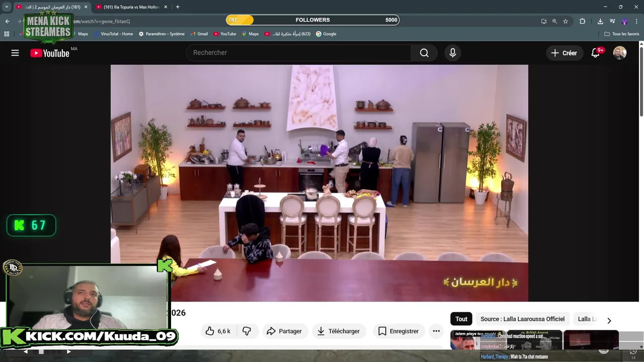Open the vs. British Accent video thumbnail
Viewport: 644px width, 362px height.
pyautogui.click(x=534, y=340)
